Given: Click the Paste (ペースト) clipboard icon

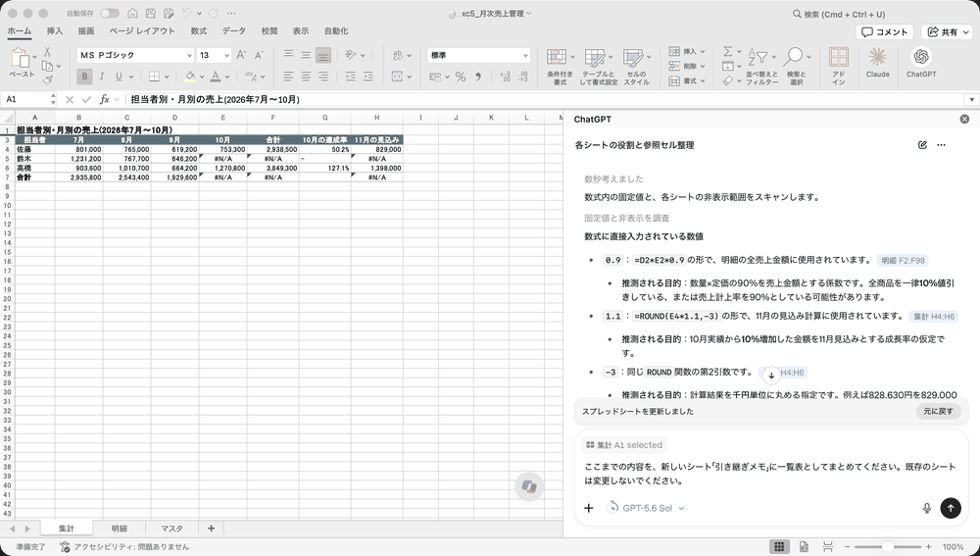Looking at the screenshot, I should tap(20, 58).
